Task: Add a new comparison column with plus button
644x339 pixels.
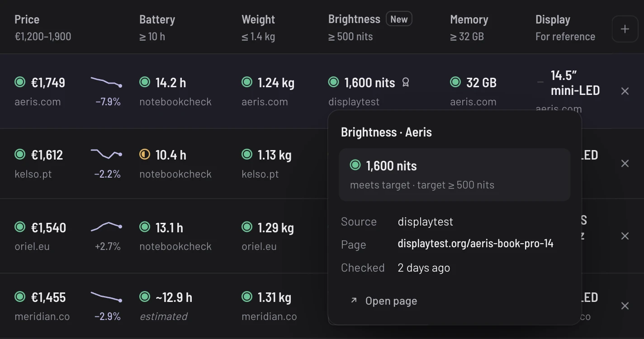Action: [625, 29]
